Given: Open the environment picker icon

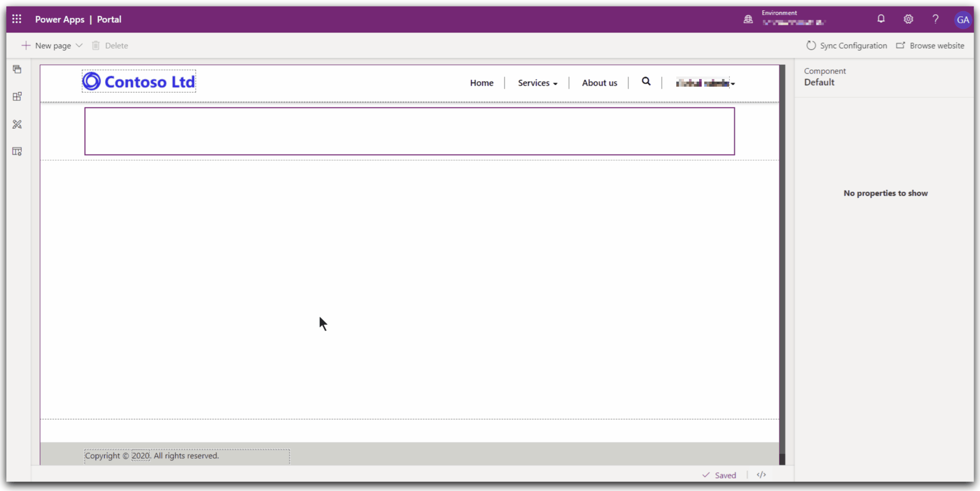Looking at the screenshot, I should (748, 19).
